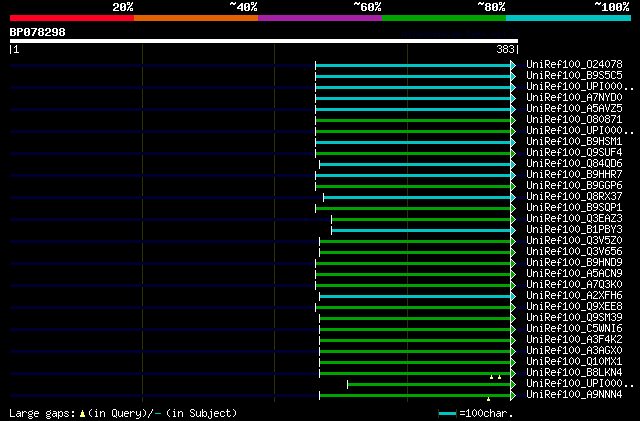The image size is (640, 421).
Task: Select the UniRef100_Q84QD6 label
Action: [574, 164]
